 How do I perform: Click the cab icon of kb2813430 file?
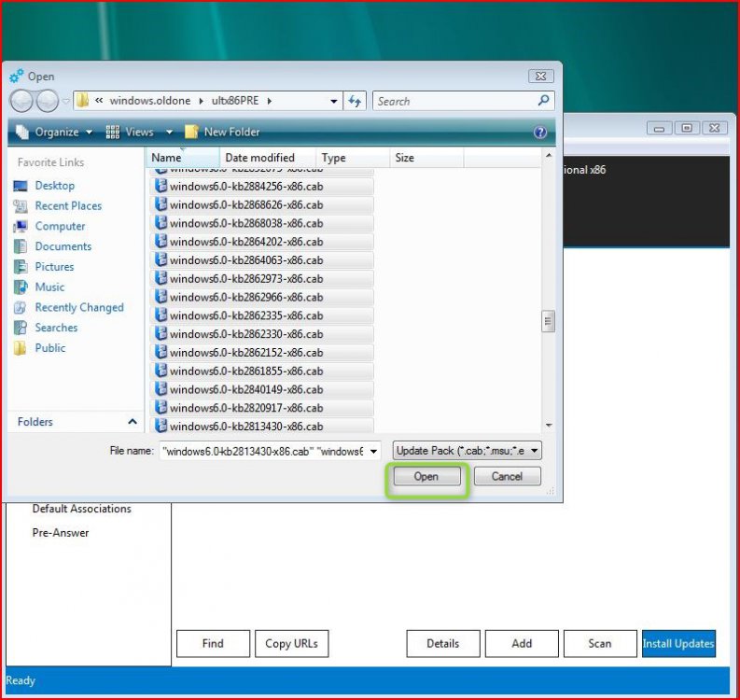tap(161, 426)
